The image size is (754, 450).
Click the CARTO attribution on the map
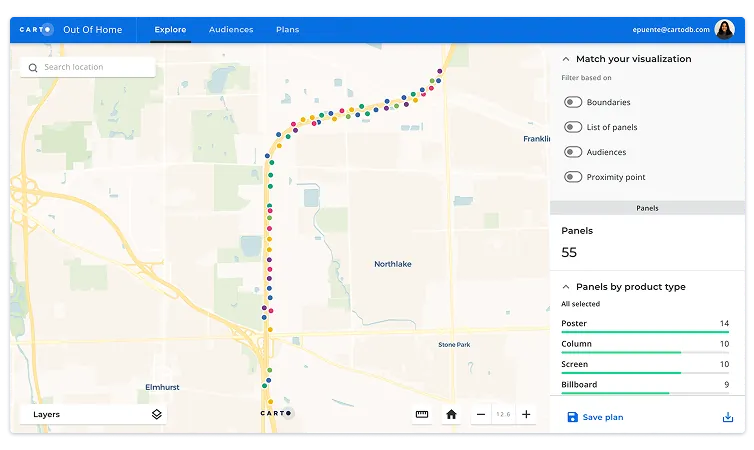click(276, 413)
